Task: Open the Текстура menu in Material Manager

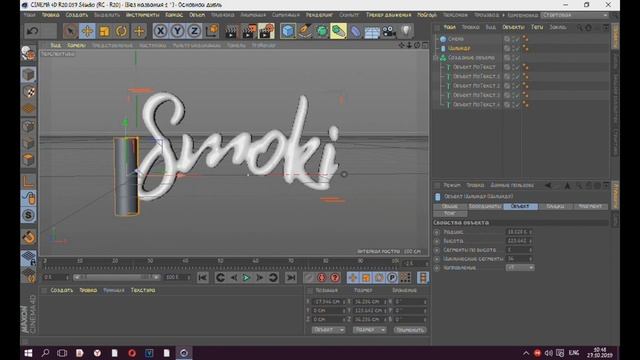Action: (142, 290)
